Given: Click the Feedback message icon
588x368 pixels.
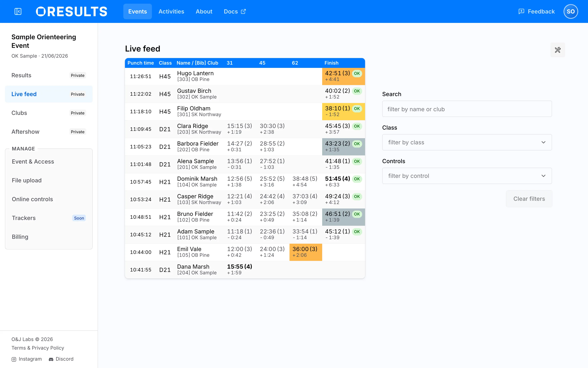Looking at the screenshot, I should [x=521, y=11].
